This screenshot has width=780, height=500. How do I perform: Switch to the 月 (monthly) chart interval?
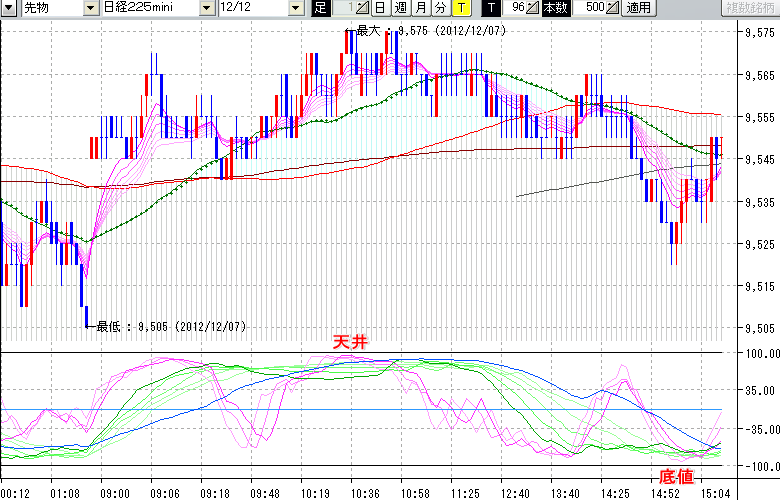(419, 8)
